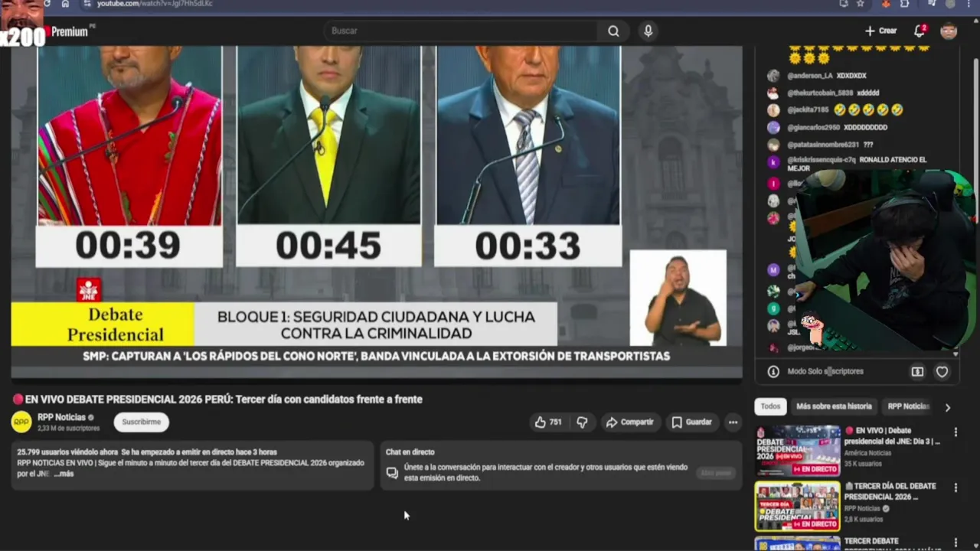Reload the page in browser toolbar

pyautogui.click(x=47, y=4)
